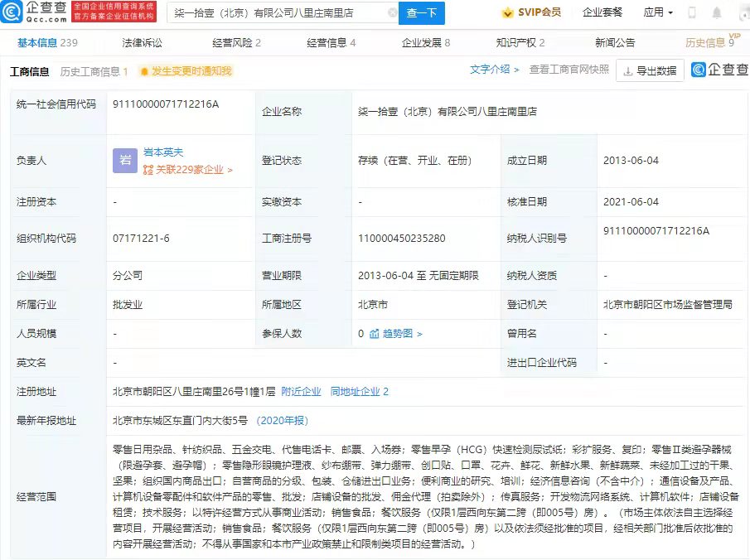Screen dimensions: 750x560
Task: Click 发生变更时通知我 link
Action: (x=191, y=71)
